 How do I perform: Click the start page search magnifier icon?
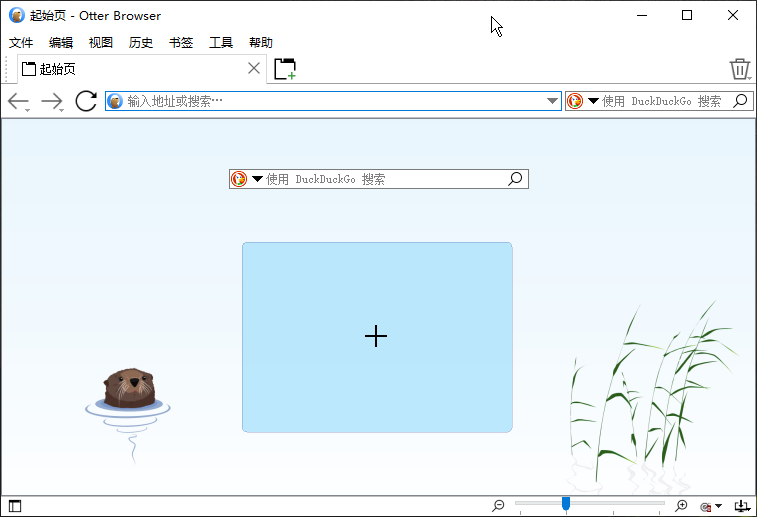point(515,179)
